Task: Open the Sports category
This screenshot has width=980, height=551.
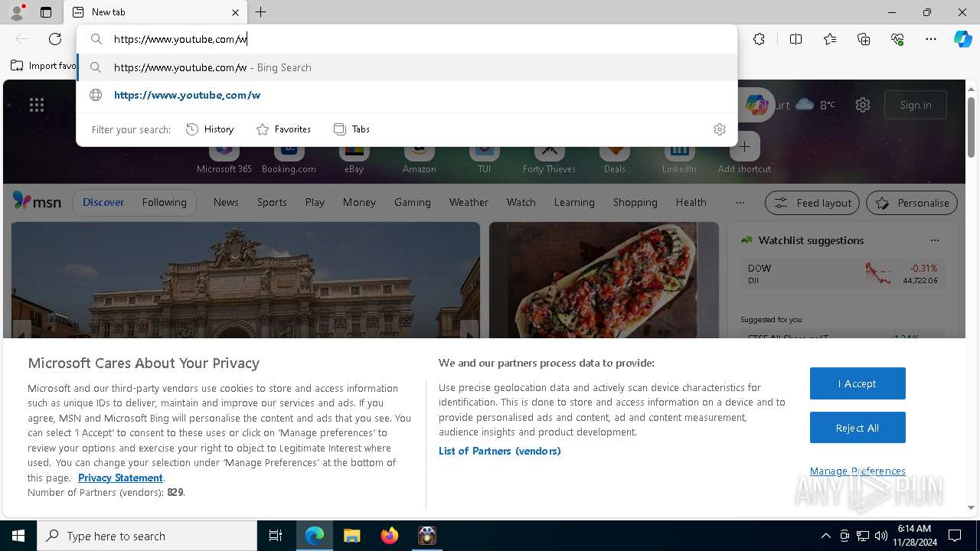Action: coord(272,202)
